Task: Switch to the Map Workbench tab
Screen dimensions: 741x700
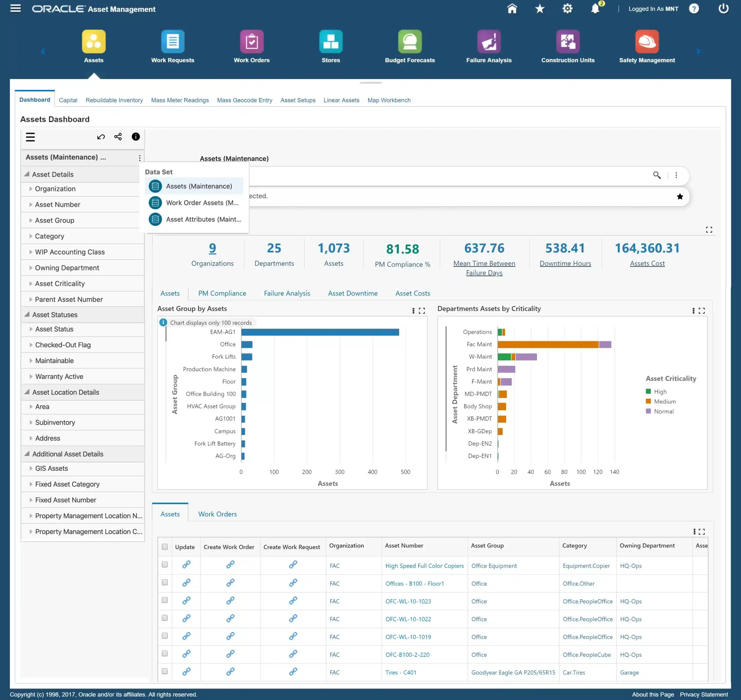Action: coord(389,100)
